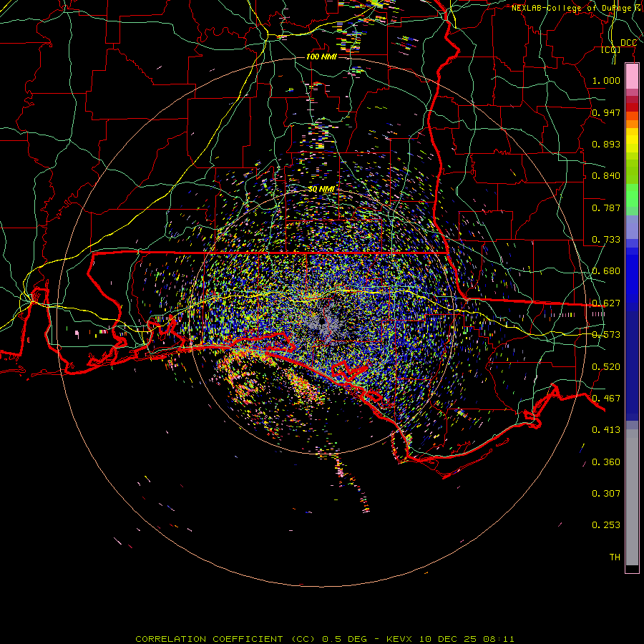Pick the bright green band above 0.787

pos(632,195)
